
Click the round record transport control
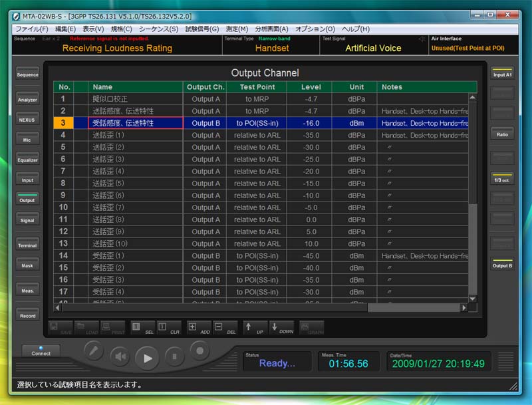tap(199, 350)
